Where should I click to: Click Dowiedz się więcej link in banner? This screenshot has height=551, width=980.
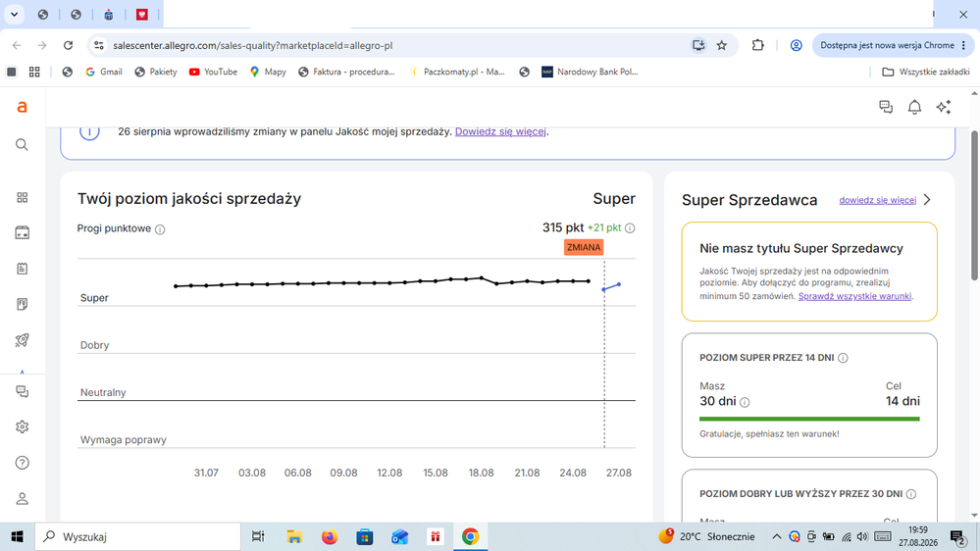(x=500, y=131)
